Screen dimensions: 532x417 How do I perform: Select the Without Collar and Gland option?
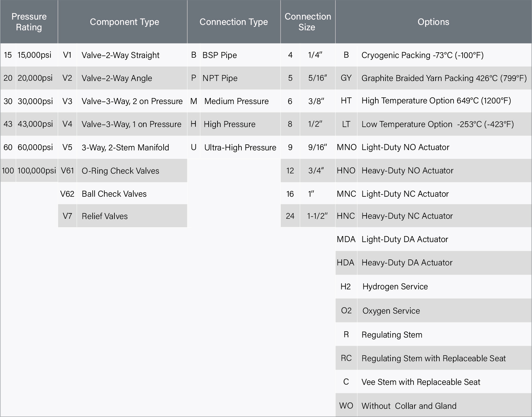[409, 406]
